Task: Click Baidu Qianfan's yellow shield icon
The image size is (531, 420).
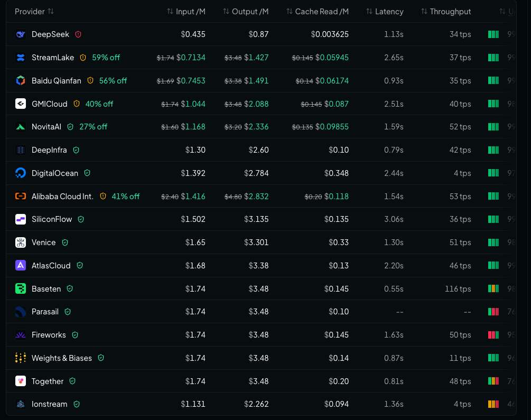Action: click(90, 81)
